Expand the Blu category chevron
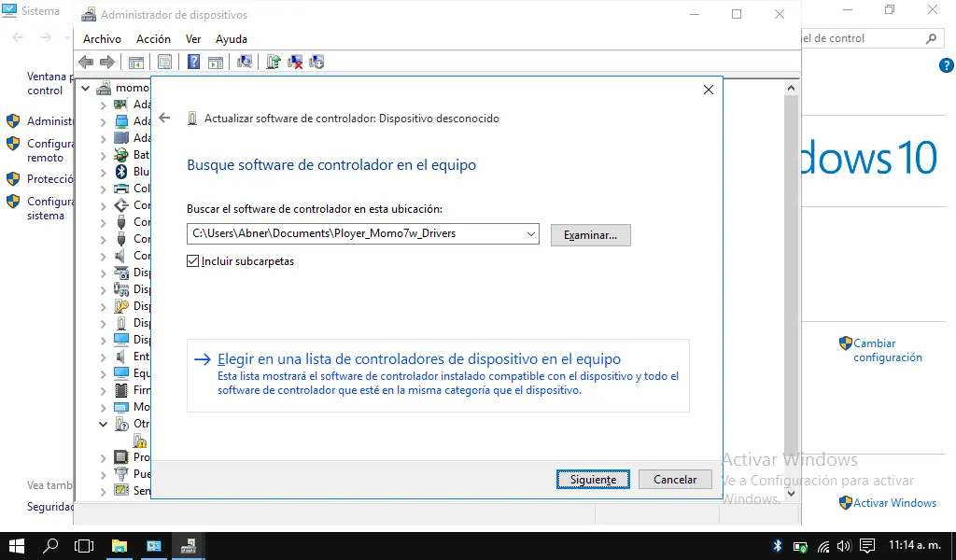Screen dimensions: 956x560 (x=103, y=172)
